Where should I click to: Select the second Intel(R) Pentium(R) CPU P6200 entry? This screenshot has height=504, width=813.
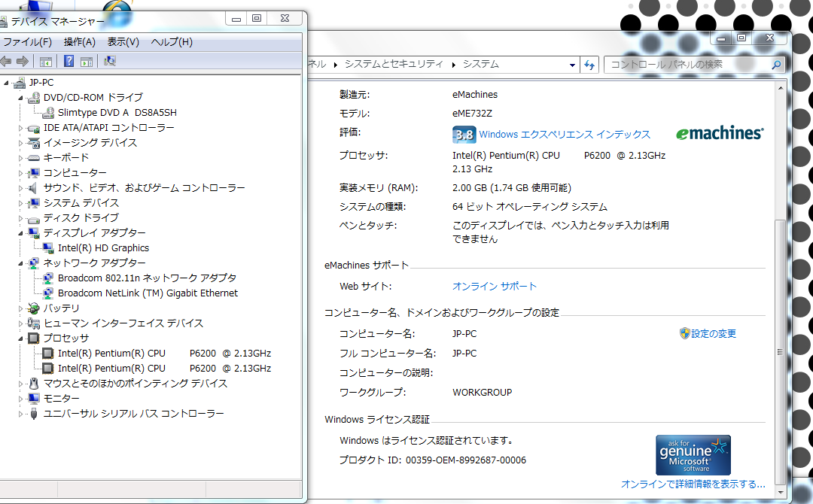coord(164,369)
